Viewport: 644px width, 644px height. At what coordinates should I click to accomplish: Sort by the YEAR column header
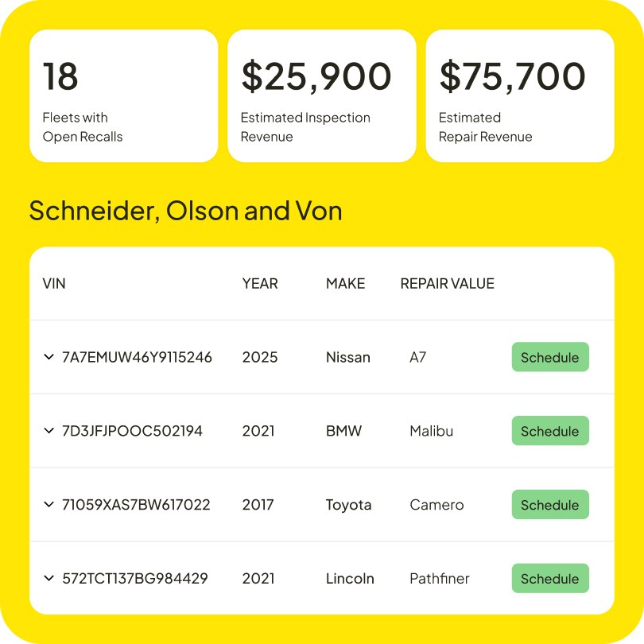pos(260,284)
